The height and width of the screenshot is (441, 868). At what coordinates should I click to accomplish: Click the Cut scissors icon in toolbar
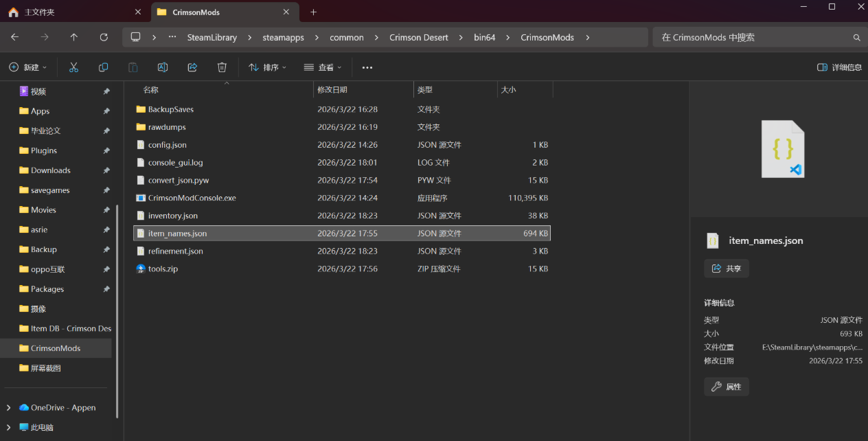[73, 67]
